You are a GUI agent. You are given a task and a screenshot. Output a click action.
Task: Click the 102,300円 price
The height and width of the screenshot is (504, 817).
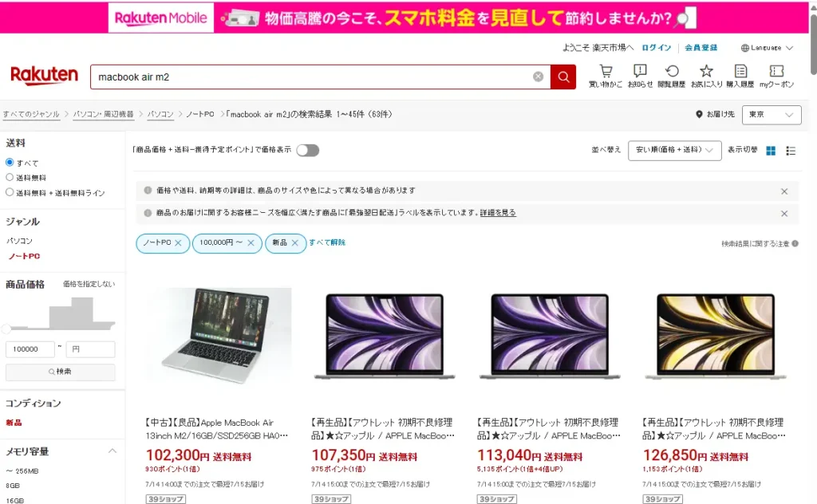(x=178, y=455)
